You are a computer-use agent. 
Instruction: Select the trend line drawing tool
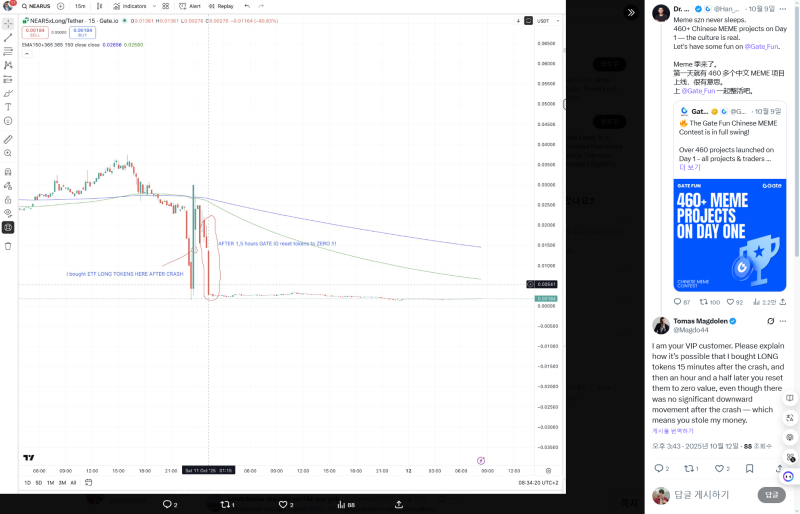click(x=8, y=37)
